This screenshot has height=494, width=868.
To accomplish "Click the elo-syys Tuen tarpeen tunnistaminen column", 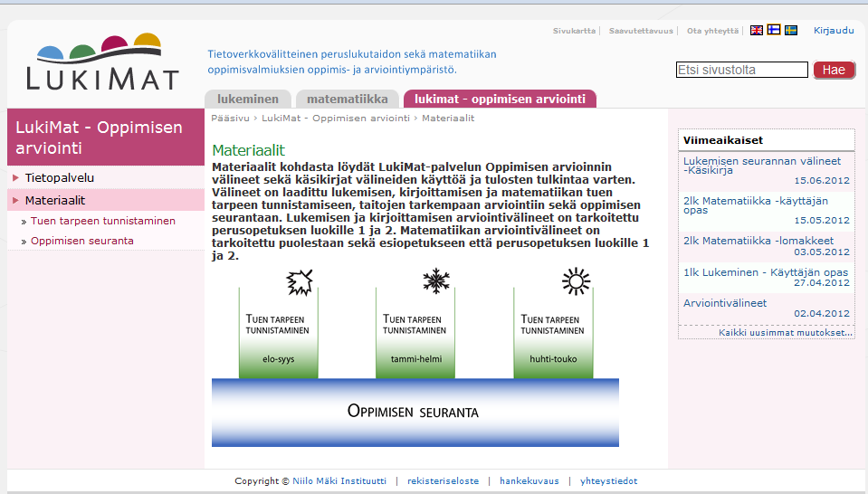I will [x=279, y=332].
